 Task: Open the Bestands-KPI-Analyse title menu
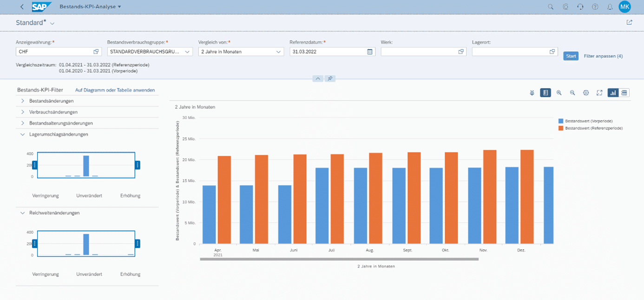(x=90, y=7)
